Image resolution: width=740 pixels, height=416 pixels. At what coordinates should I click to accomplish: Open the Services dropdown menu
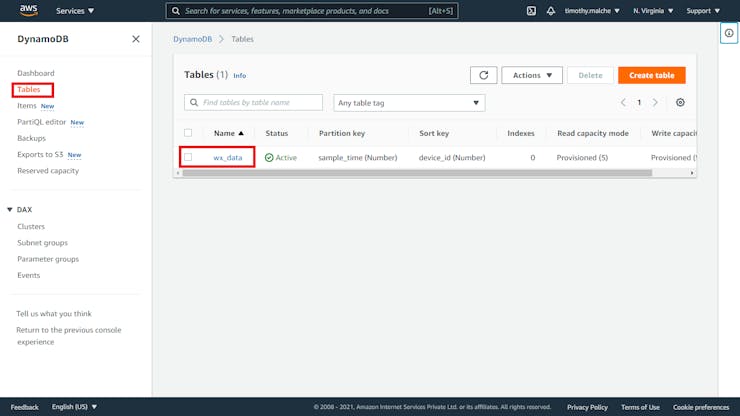pos(75,11)
